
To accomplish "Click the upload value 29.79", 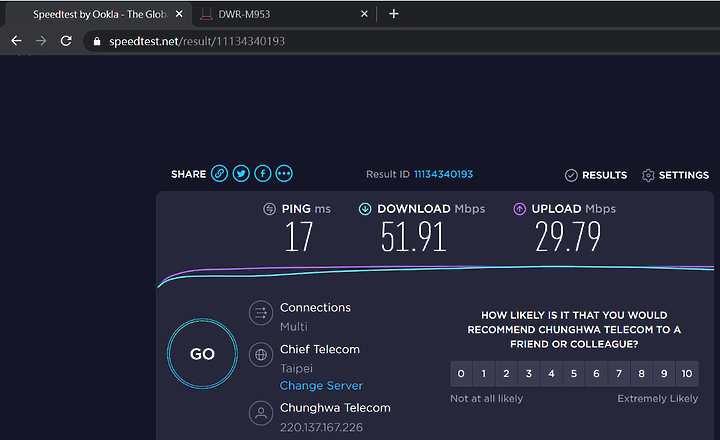I will coord(568,237).
